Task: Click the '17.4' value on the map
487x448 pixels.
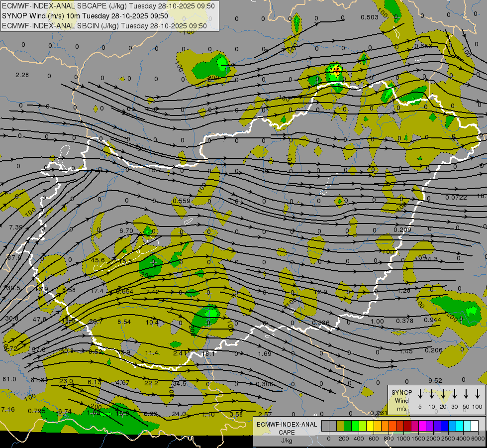Action: tap(97, 291)
